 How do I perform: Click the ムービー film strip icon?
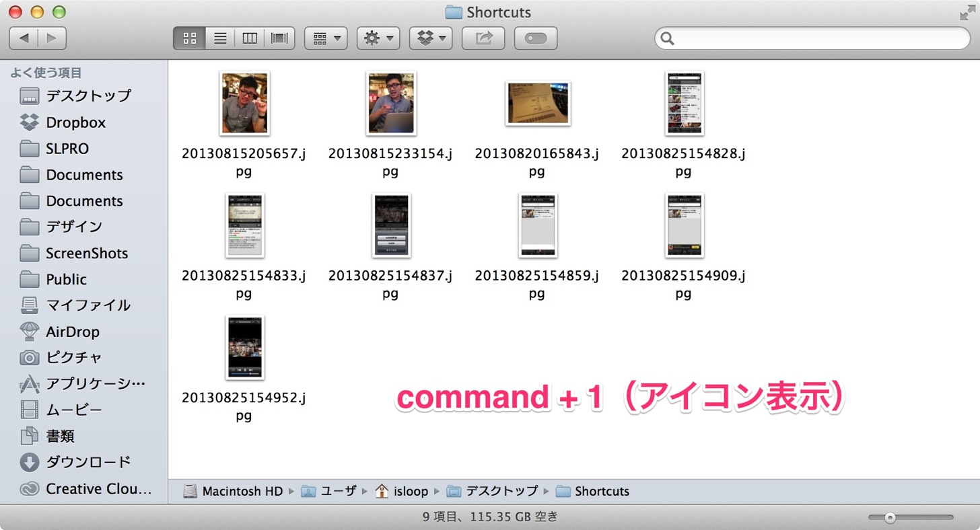[30, 410]
